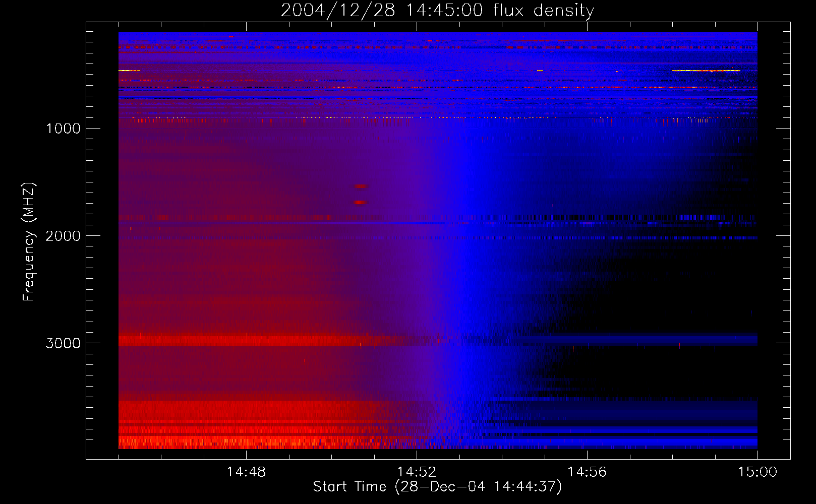This screenshot has width=816, height=504.
Task: Click the 15:00 time axis label
Action: tap(757, 472)
